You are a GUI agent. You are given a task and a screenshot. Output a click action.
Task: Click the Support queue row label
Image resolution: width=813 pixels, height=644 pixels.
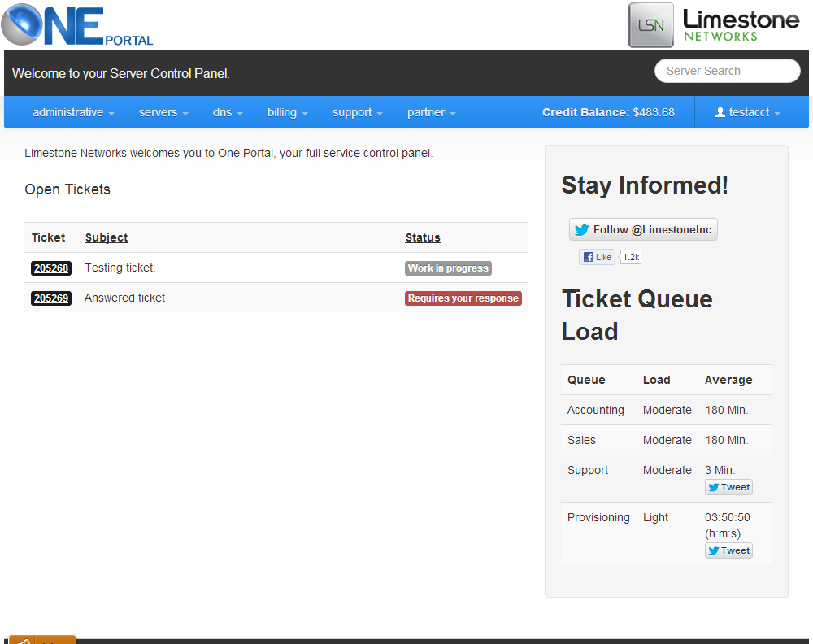click(588, 470)
